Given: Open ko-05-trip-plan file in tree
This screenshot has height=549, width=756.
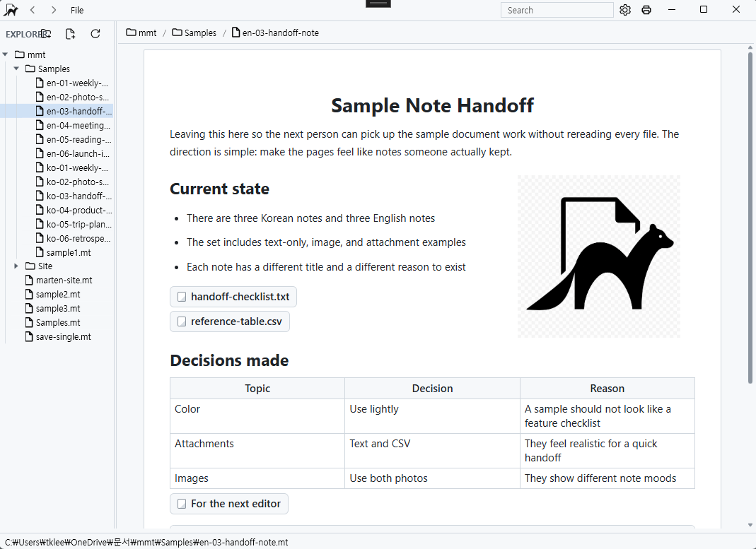Looking at the screenshot, I should 74,224.
